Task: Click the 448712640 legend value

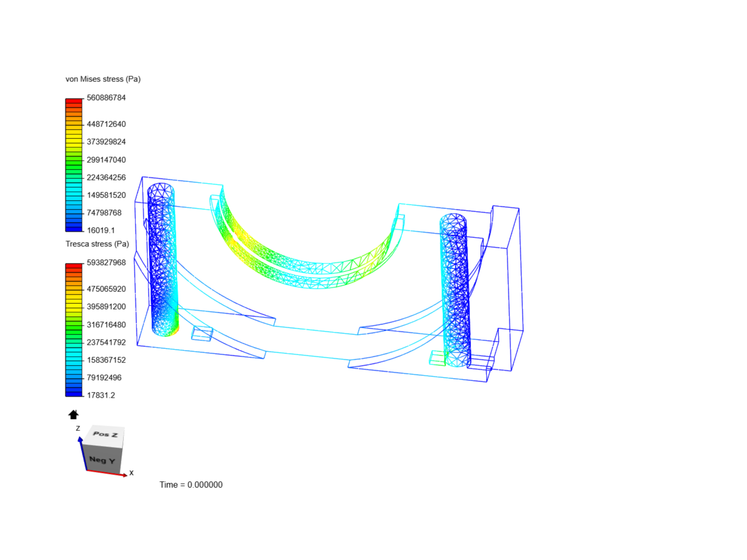Action: 106,124
